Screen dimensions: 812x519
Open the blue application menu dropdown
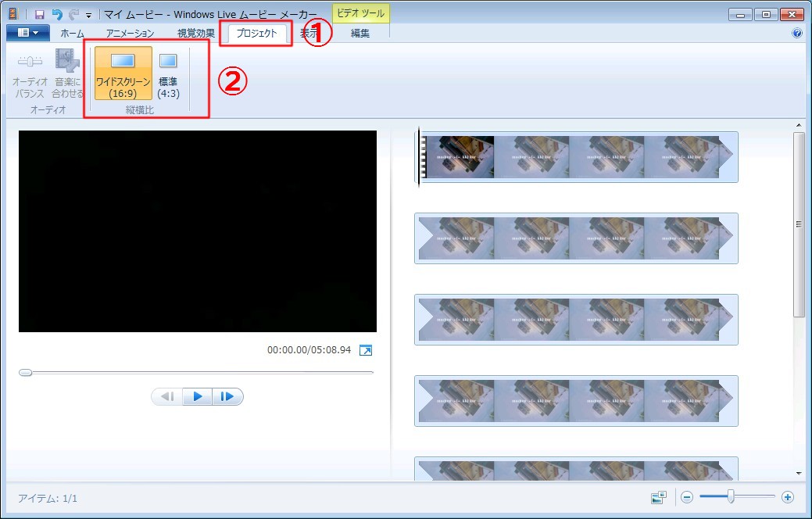pos(28,34)
